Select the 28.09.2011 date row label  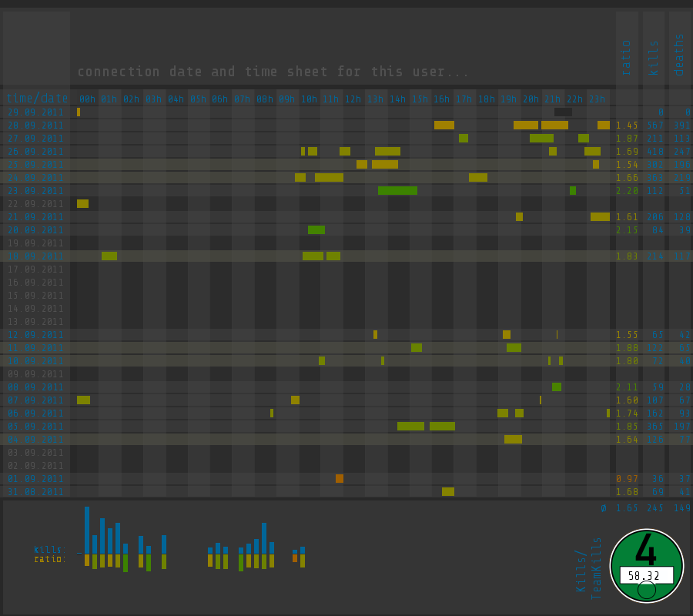tap(35, 126)
